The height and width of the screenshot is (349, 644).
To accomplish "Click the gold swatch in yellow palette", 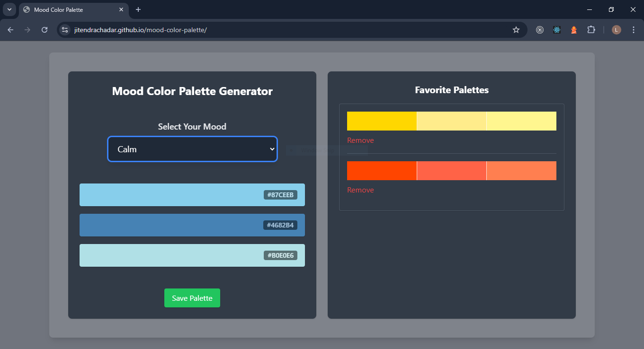I will coord(382,121).
